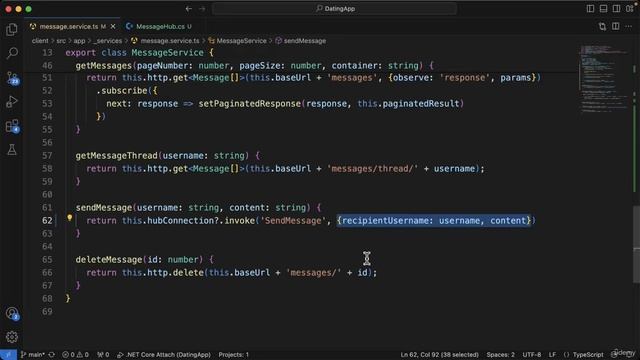The width and height of the screenshot is (640, 360).
Task: Close the message.service.ts tab
Action: (x=113, y=27)
